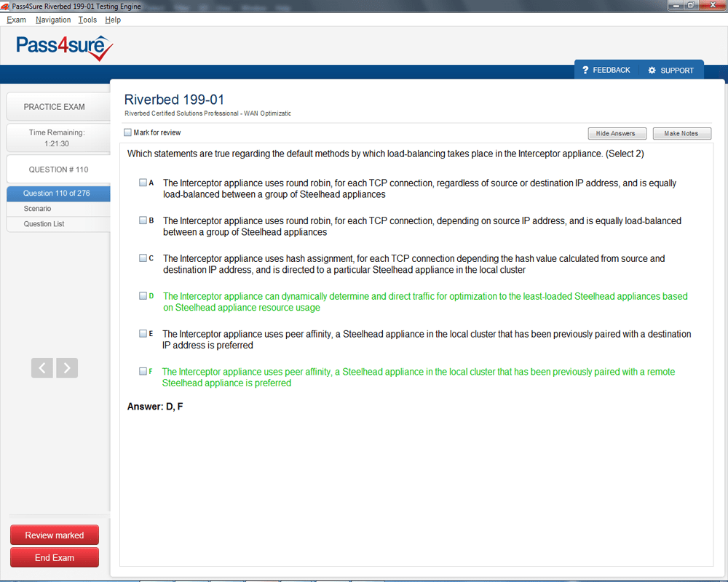Viewport: 728px width, 582px height.
Task: Click option D answer text about least-loaded Steelhead
Action: coord(425,302)
